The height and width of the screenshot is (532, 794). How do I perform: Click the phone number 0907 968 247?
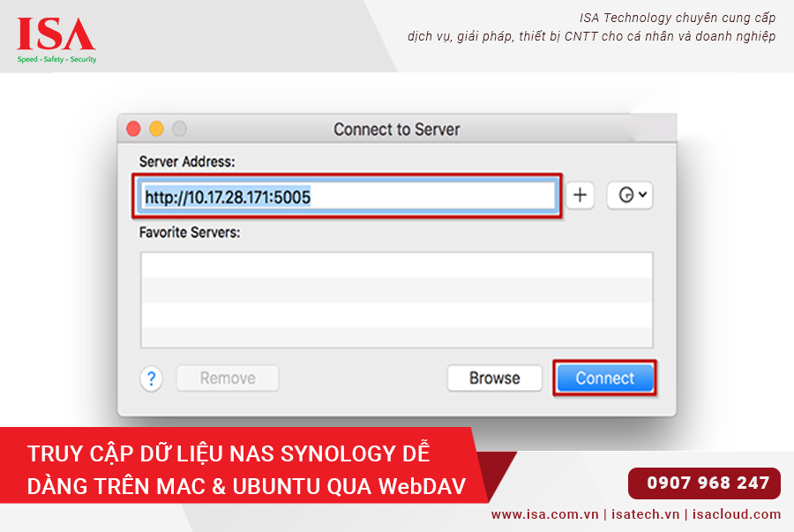(708, 483)
